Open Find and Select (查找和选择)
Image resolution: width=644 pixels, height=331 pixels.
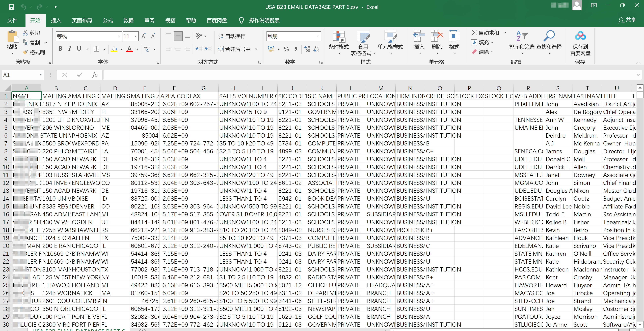pyautogui.click(x=549, y=42)
